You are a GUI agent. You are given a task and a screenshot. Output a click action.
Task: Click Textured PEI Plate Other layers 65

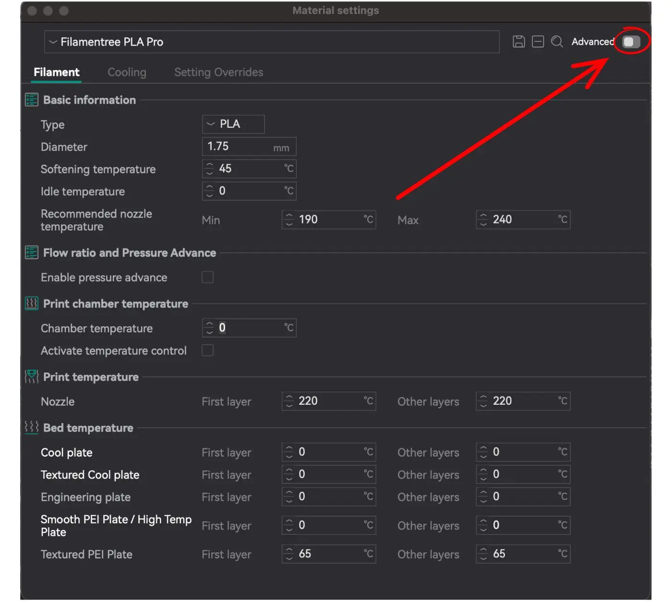[x=523, y=554]
